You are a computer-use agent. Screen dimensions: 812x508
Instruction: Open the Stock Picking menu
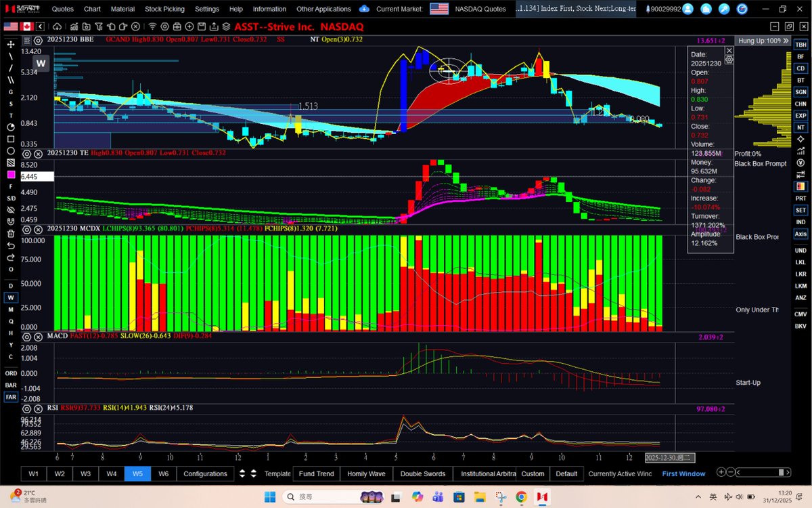164,9
